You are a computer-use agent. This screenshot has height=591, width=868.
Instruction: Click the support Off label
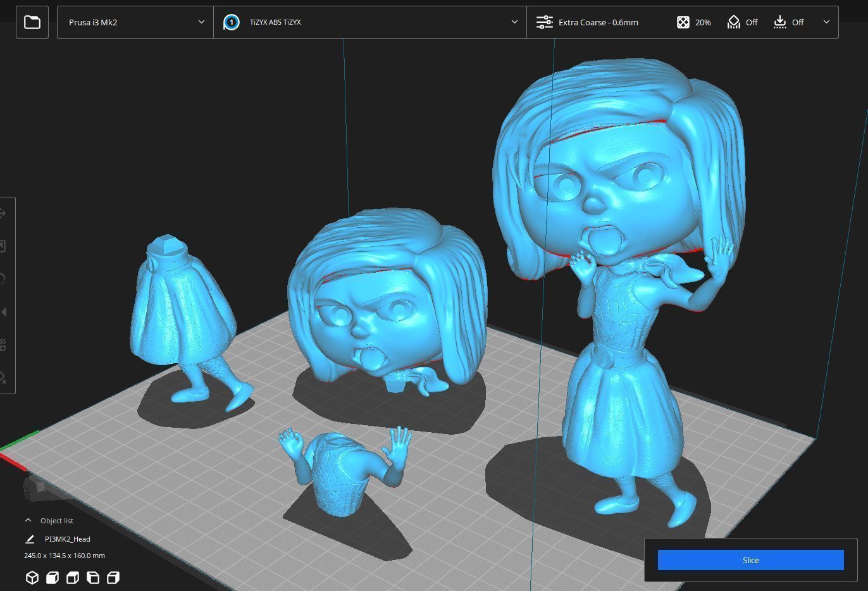click(752, 22)
